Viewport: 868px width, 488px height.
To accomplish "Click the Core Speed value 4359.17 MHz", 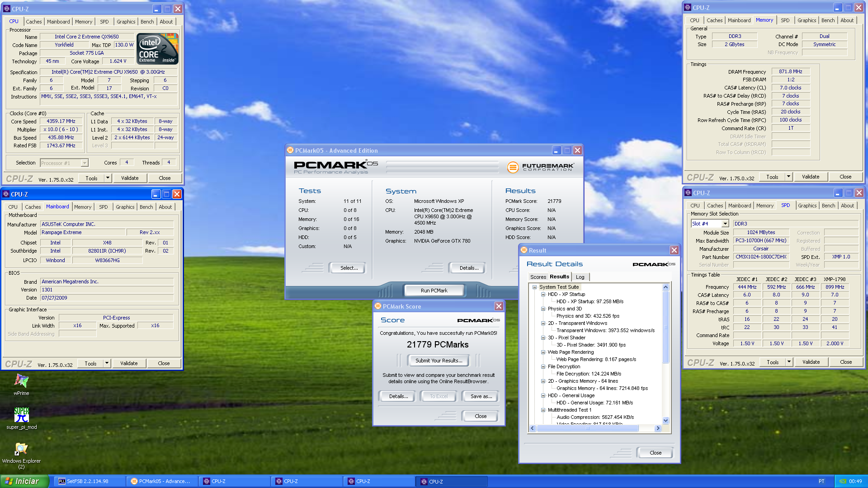I will 61,121.
